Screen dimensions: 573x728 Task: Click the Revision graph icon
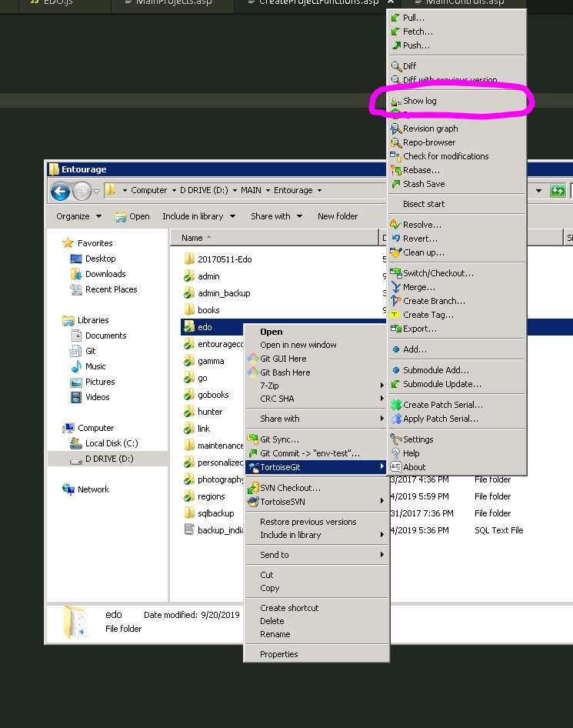(x=395, y=129)
